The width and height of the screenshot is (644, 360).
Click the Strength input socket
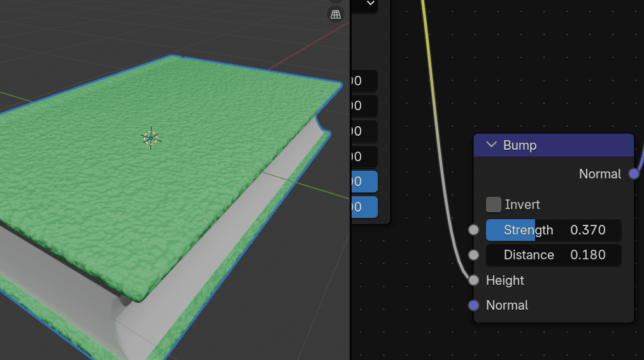[x=473, y=230]
